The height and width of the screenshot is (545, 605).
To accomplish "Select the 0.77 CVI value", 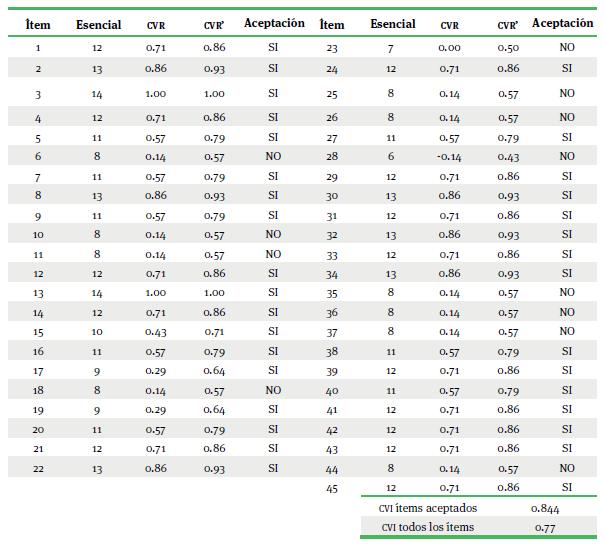I will point(545,527).
